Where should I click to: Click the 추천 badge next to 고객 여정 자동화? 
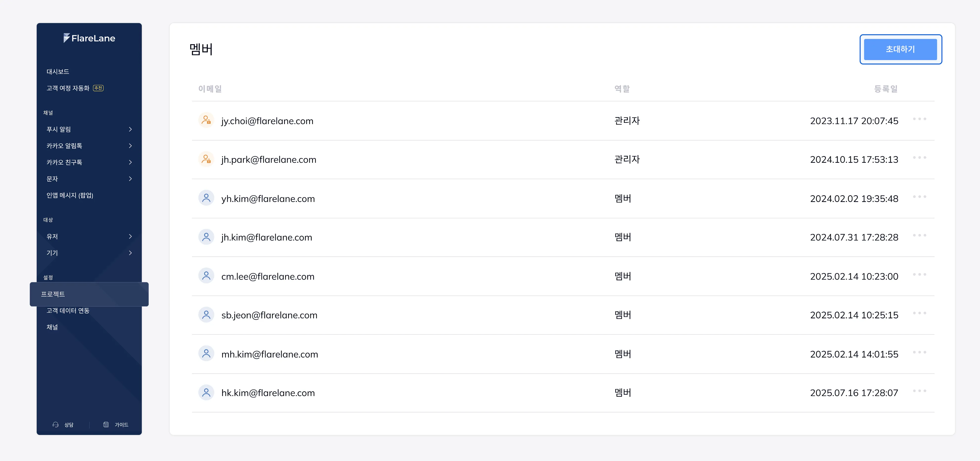98,88
